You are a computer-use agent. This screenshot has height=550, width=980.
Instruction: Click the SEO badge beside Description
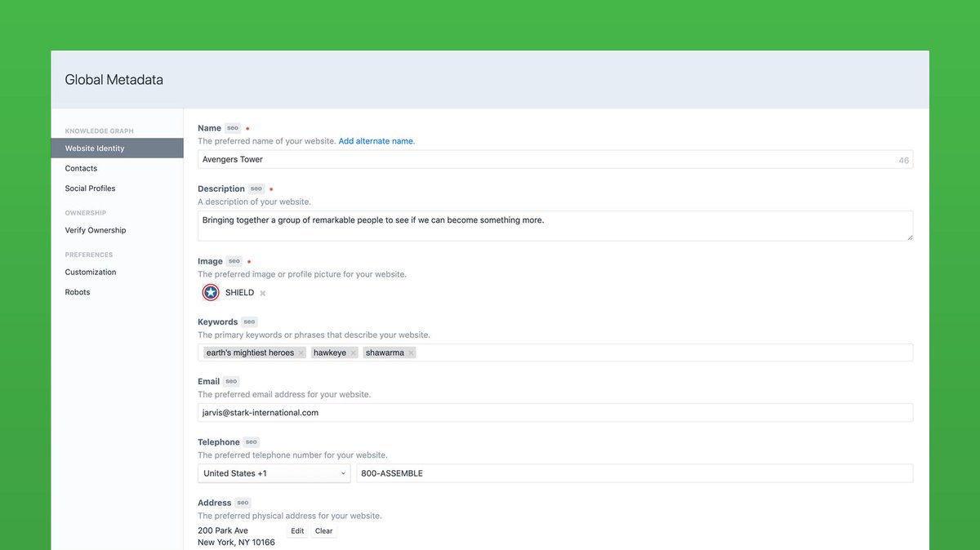click(256, 189)
